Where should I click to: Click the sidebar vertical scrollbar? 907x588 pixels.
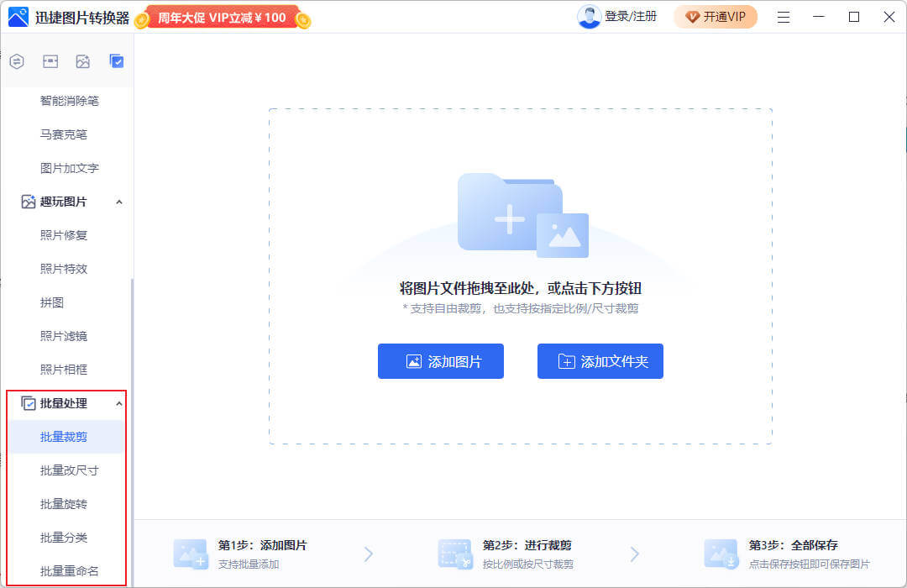pyautogui.click(x=131, y=420)
